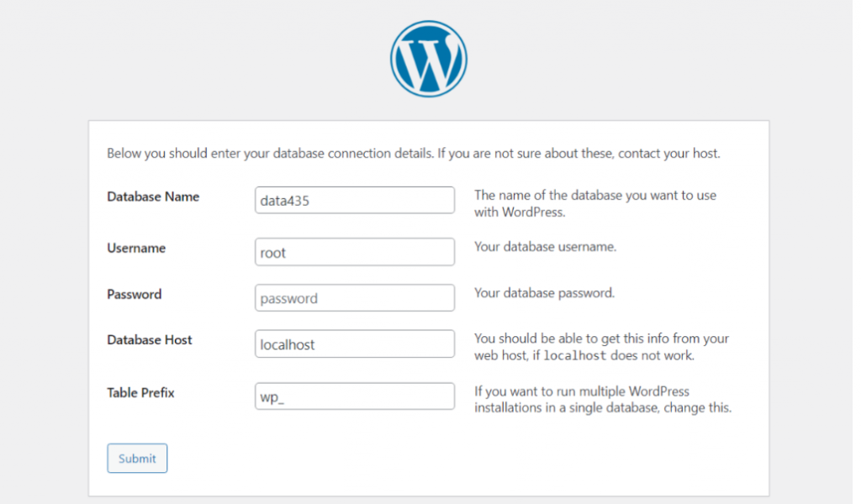Select the Username field containing root

(354, 252)
